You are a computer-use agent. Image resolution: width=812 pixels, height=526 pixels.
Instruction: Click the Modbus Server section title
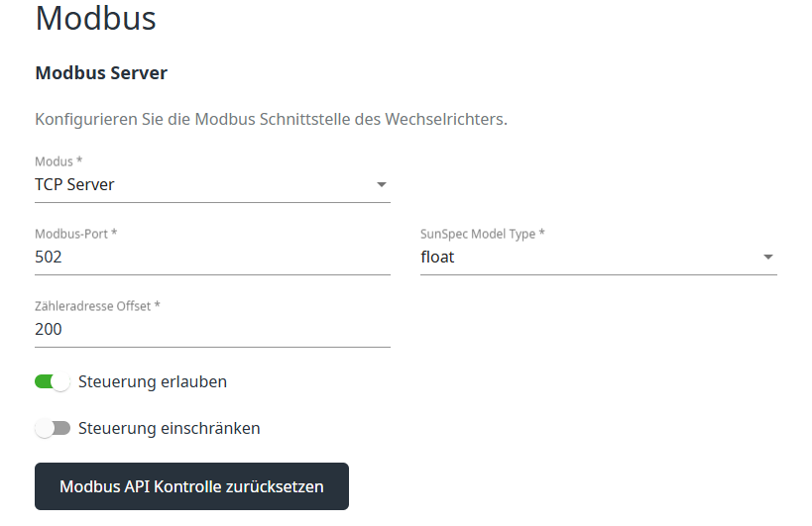click(101, 73)
